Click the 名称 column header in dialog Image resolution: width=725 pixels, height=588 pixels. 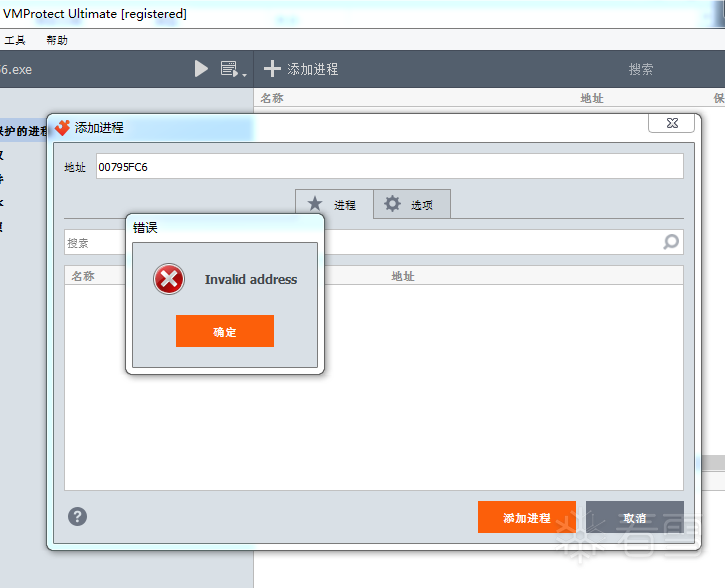tap(83, 276)
